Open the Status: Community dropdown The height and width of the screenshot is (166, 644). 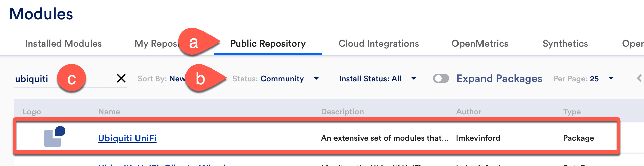(x=275, y=79)
